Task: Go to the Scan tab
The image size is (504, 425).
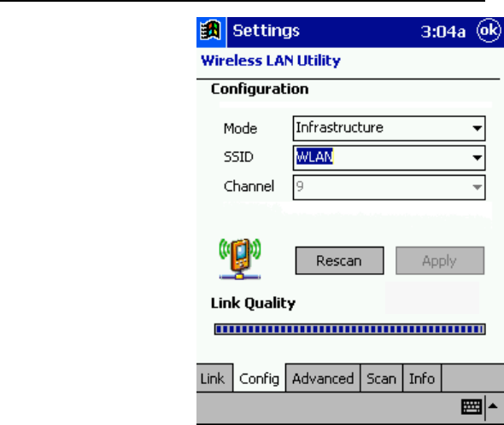Action: point(381,378)
